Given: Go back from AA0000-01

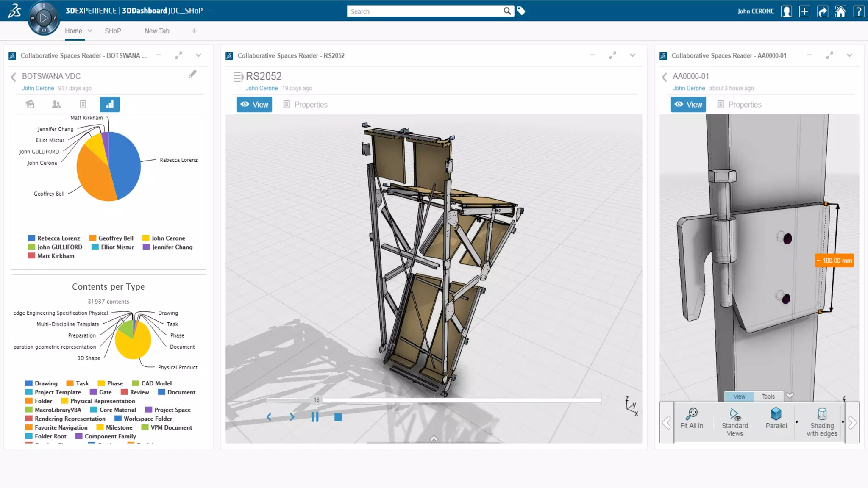Looking at the screenshot, I should pos(665,77).
